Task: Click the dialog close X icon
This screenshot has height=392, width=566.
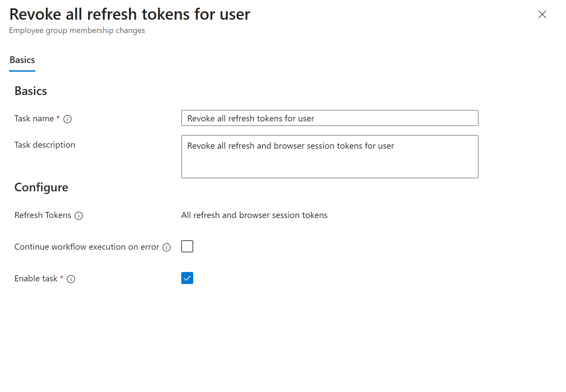Action: pos(542,14)
